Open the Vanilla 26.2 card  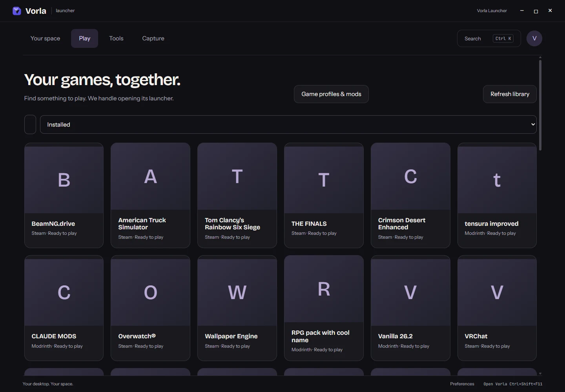click(410, 308)
